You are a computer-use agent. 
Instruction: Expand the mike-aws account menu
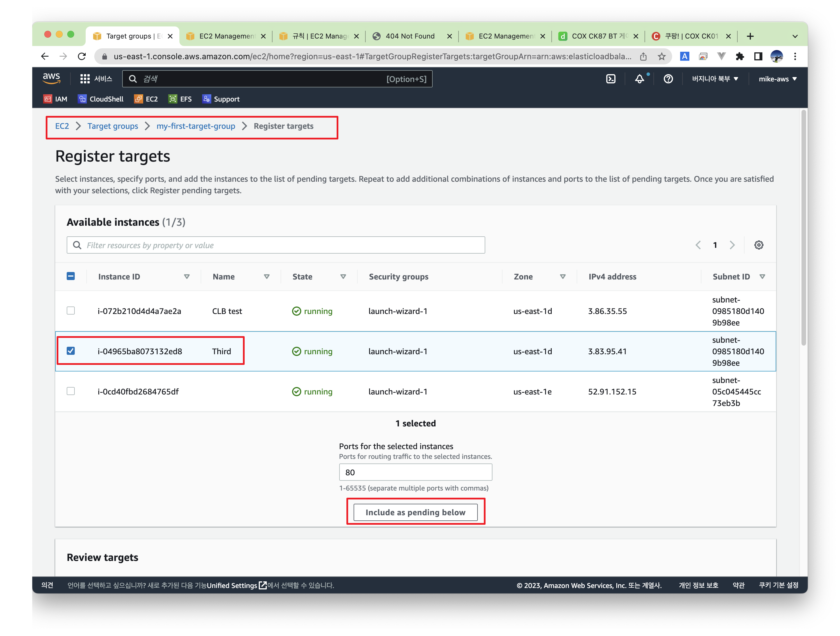(777, 78)
